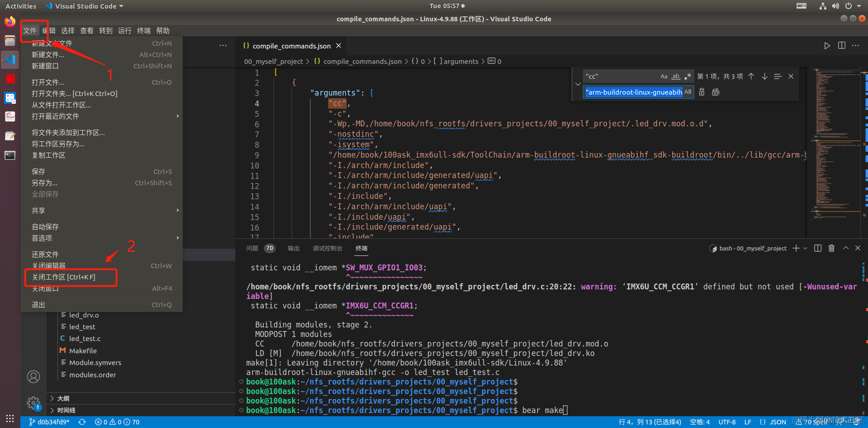Open the editor's more actions menu
The image size is (868, 428).
(x=855, y=46)
